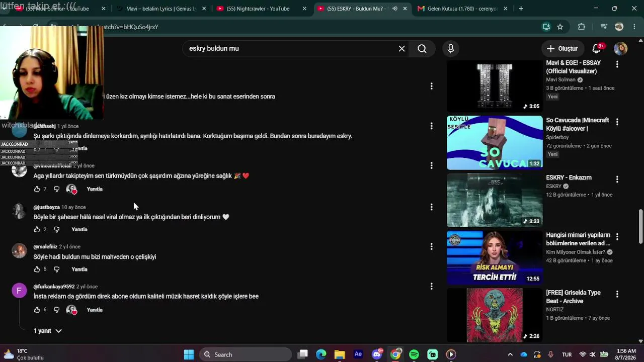The width and height of the screenshot is (644, 362).
Task: Open the @malefiiiz channel link
Action: pyautogui.click(x=45, y=246)
